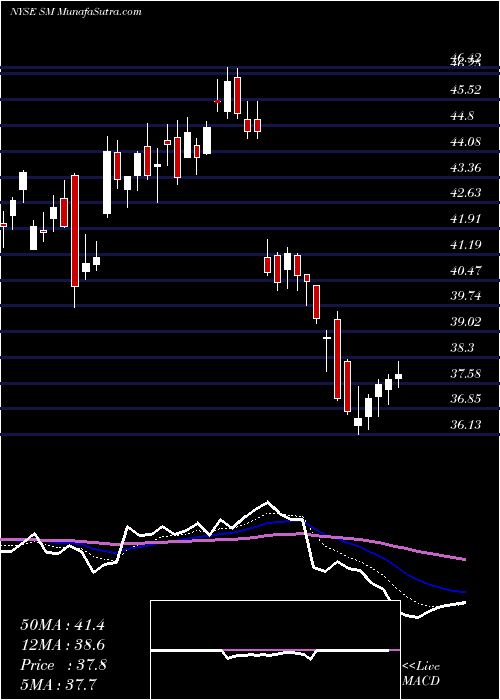Viewport: 500px width, 700px height.
Task: Click the 43.36 price axis label
Action: pyautogui.click(x=466, y=168)
